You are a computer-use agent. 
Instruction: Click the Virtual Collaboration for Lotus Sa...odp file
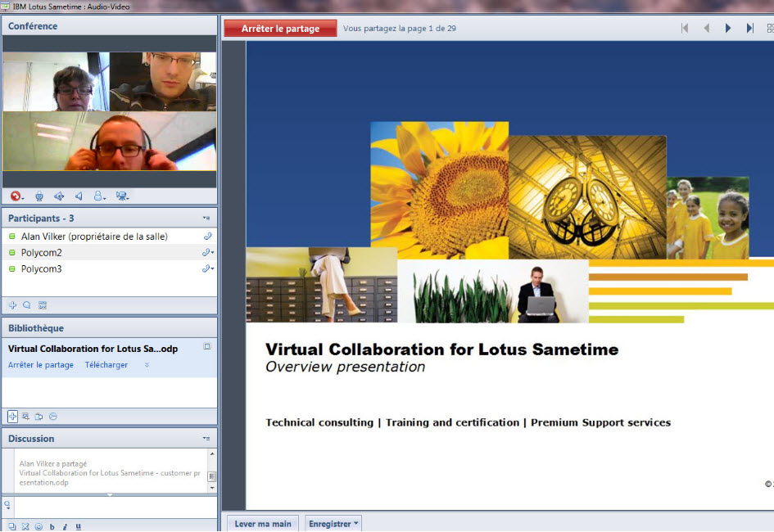(x=93, y=349)
